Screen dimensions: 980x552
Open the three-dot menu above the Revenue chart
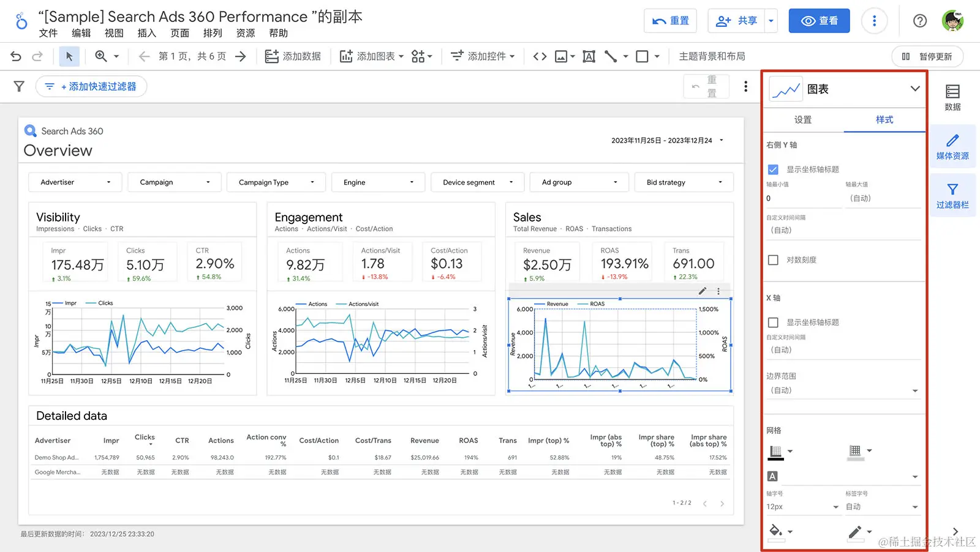tap(718, 291)
